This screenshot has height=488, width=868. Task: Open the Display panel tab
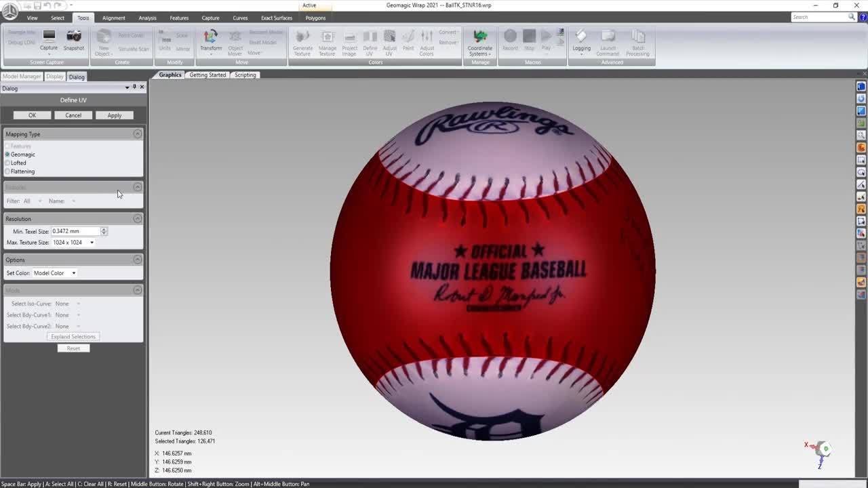pyautogui.click(x=54, y=77)
